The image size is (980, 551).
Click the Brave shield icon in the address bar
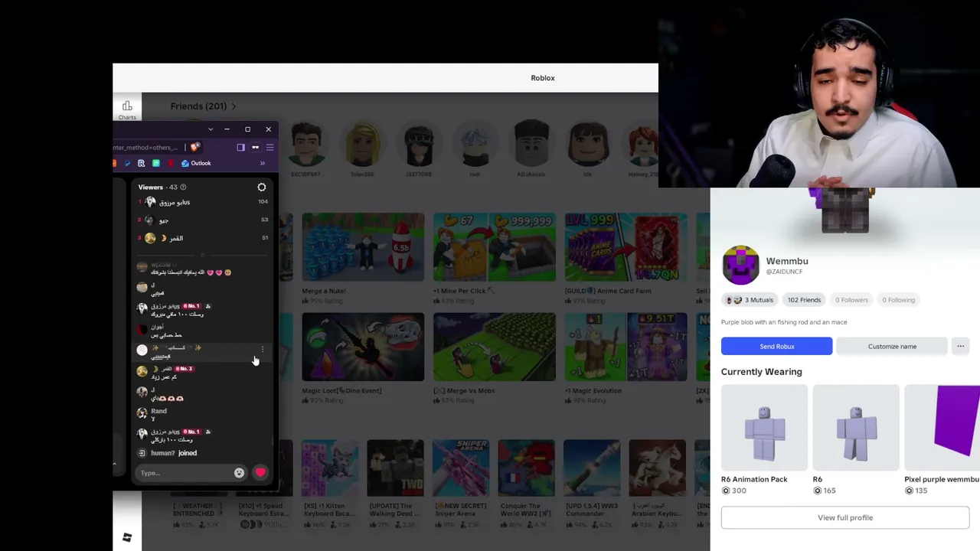195,147
